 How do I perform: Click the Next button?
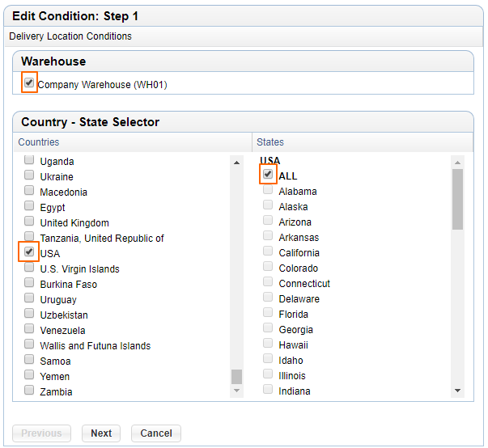point(101,433)
